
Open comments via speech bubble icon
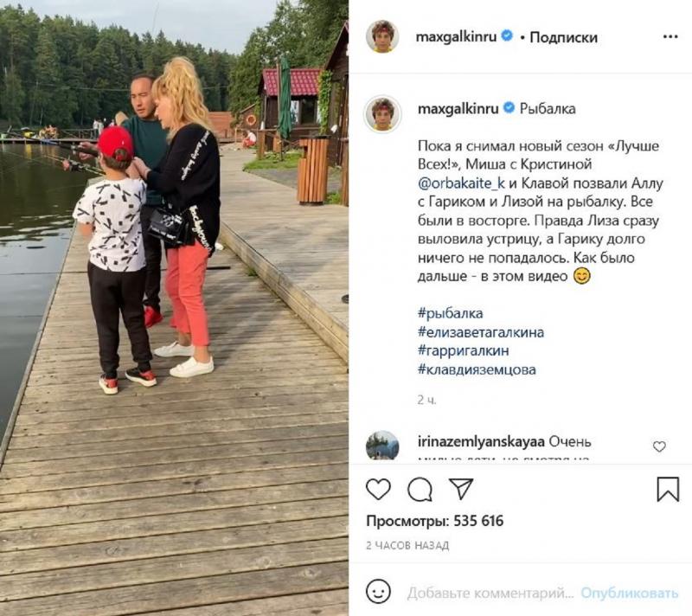420,490
